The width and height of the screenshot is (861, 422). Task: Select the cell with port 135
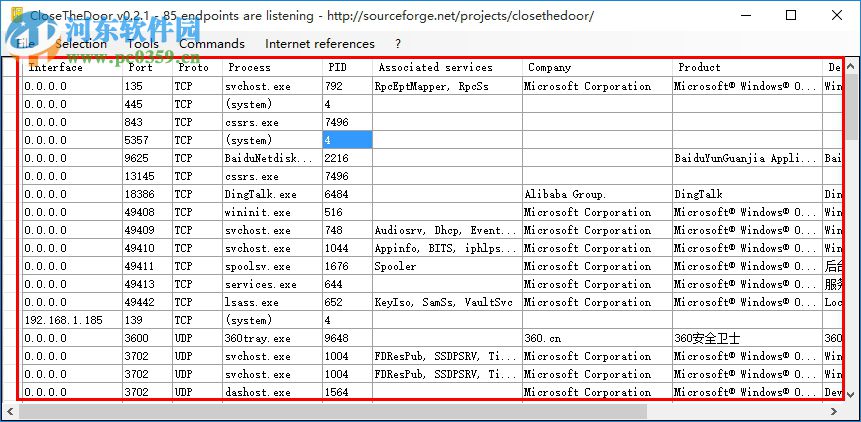click(147, 86)
